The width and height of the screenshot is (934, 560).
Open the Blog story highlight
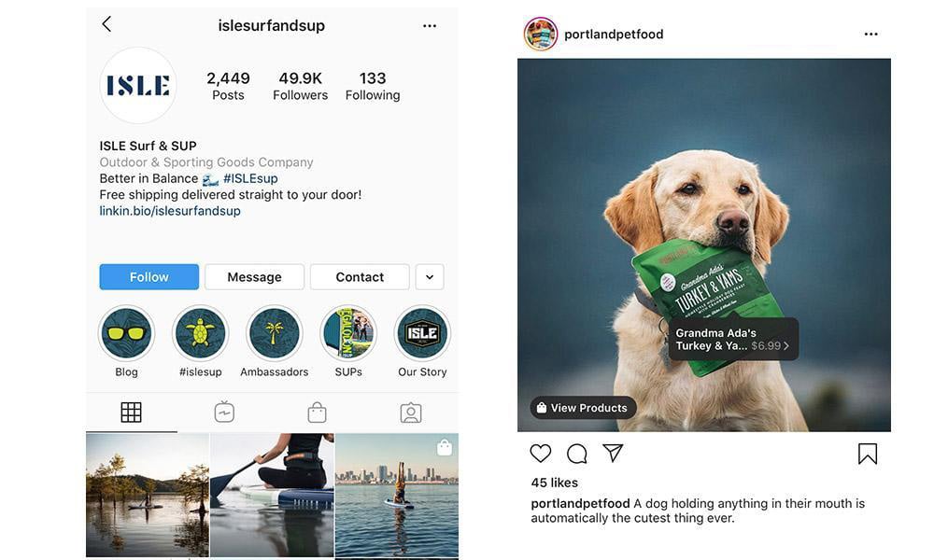point(126,332)
